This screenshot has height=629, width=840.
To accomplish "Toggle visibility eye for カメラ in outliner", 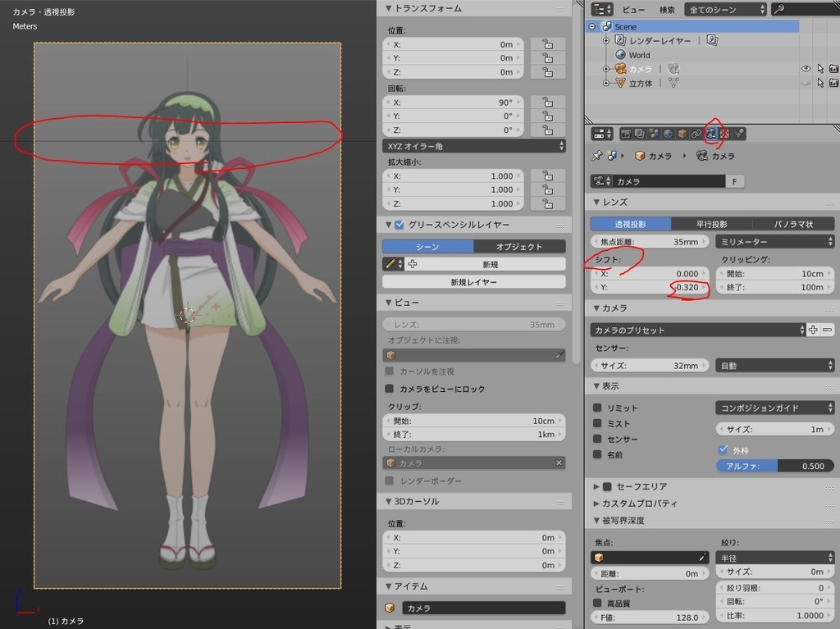I will coord(806,69).
